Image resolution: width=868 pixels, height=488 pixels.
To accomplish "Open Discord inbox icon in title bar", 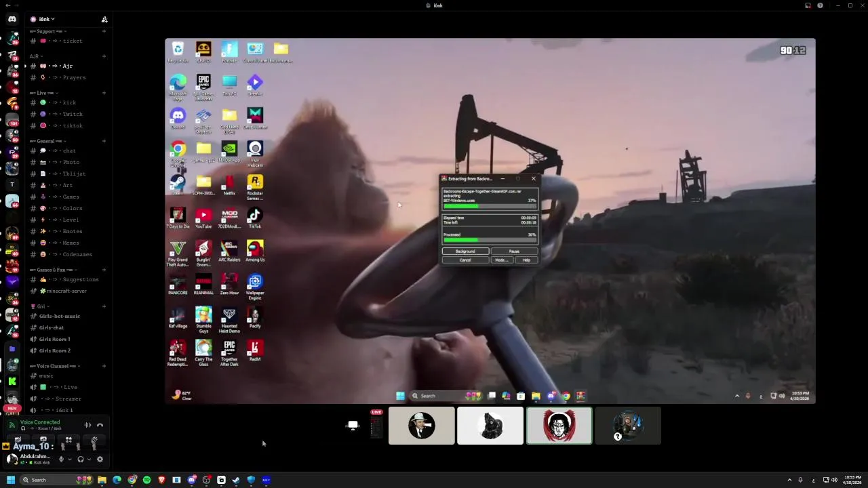I will click(808, 5).
